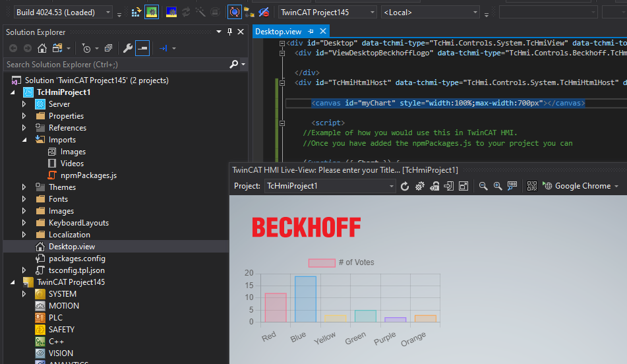Toggle # of Votes legend swatch
The image size is (627, 364).
322,263
